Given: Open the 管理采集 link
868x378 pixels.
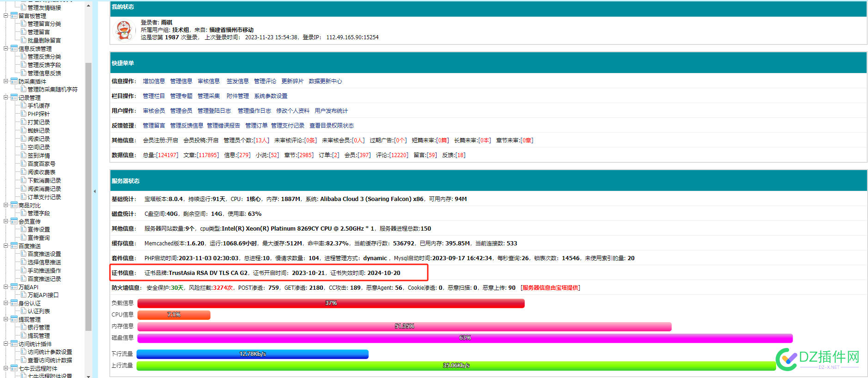Looking at the screenshot, I should click(x=209, y=96).
